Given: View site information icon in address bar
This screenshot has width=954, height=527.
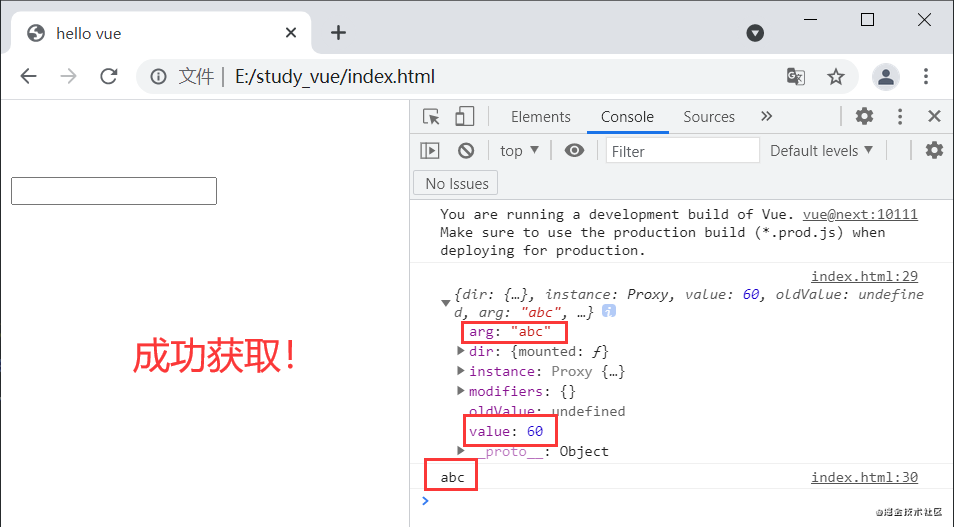Looking at the screenshot, I should click(158, 77).
